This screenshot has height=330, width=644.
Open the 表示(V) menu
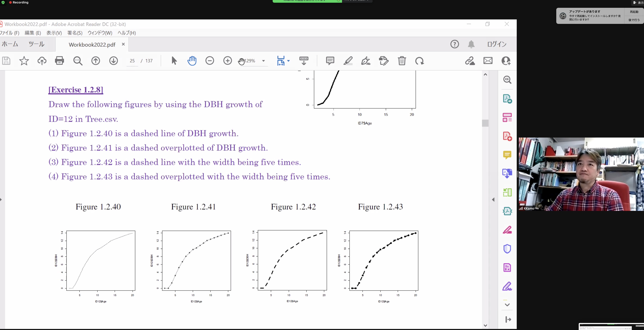point(54,33)
